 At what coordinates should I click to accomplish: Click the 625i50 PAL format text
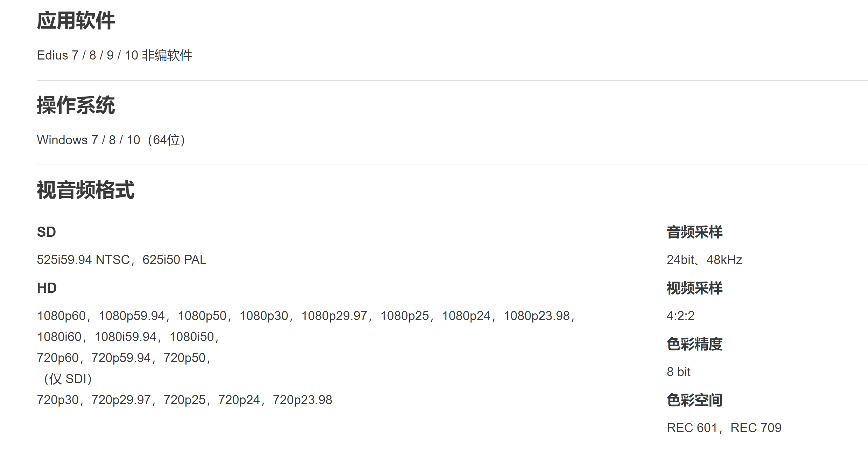tap(174, 260)
